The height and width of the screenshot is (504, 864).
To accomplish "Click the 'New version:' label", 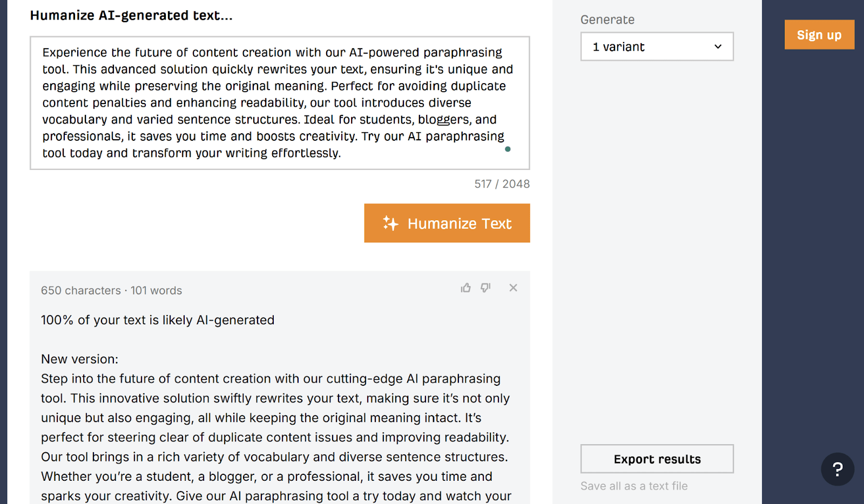I will point(79,359).
